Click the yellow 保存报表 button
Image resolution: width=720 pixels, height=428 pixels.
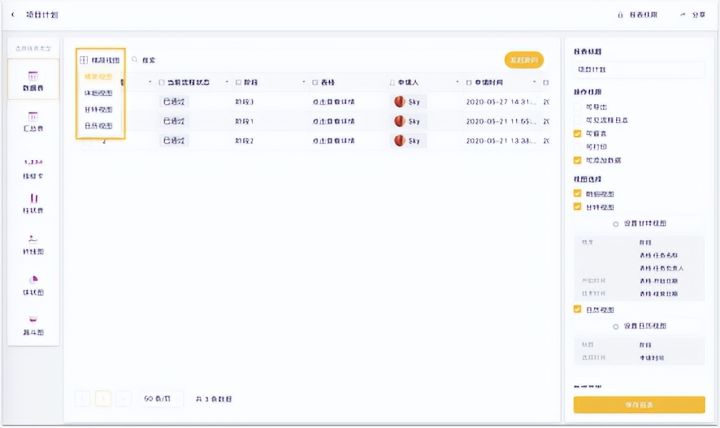(x=639, y=404)
